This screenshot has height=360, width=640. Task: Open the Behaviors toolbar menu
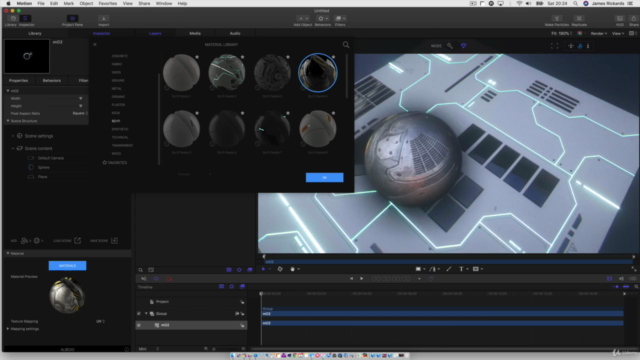[x=322, y=19]
